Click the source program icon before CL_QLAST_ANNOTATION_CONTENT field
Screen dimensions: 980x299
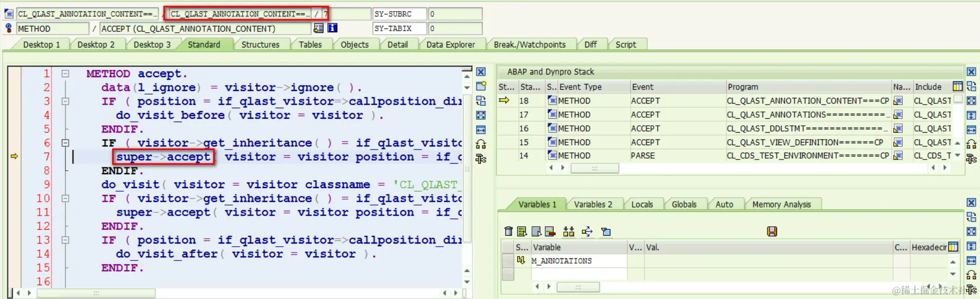click(x=9, y=14)
